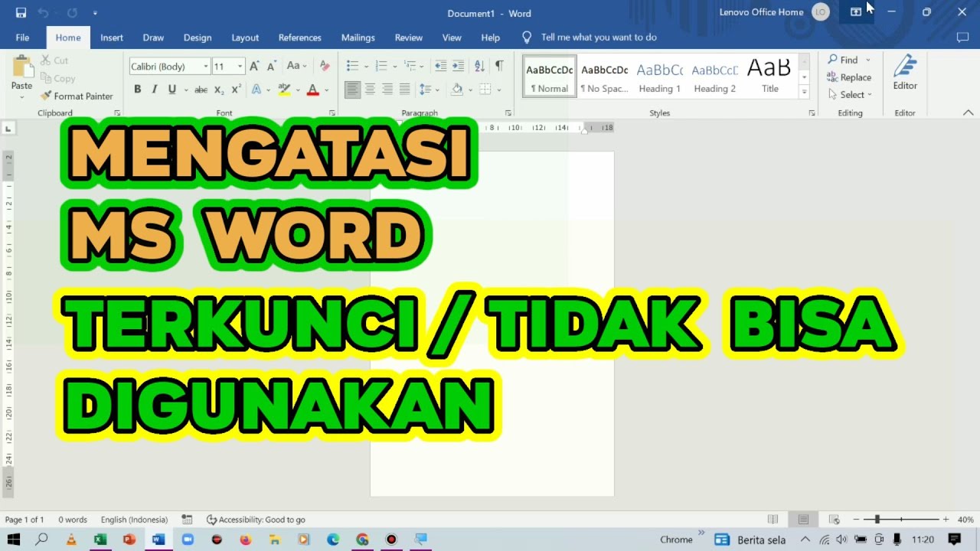
Task: Switch to the Draw tab
Action: pyautogui.click(x=153, y=37)
